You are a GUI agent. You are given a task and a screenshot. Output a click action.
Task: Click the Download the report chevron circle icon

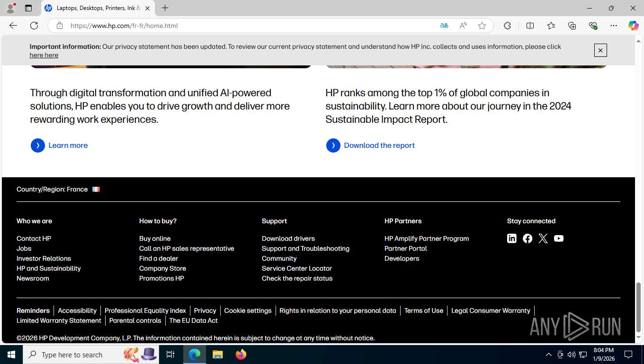(333, 146)
